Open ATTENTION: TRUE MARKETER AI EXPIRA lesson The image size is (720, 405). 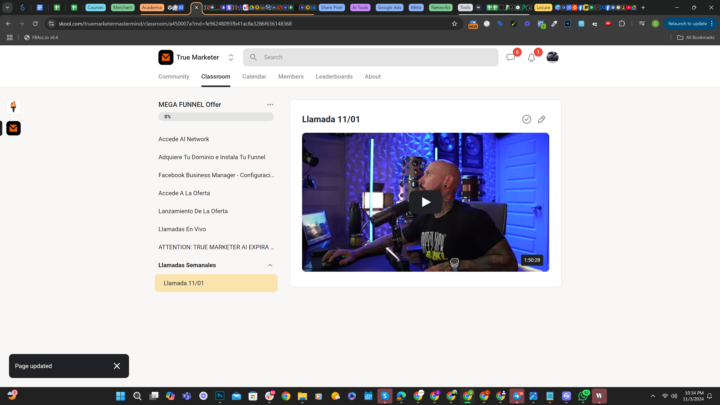tap(216, 247)
